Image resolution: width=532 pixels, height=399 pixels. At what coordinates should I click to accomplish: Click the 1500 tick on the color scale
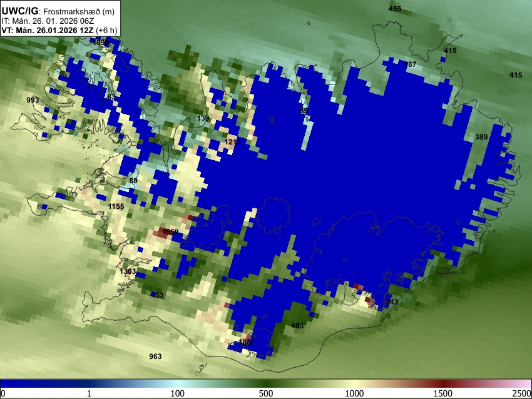pos(442,393)
